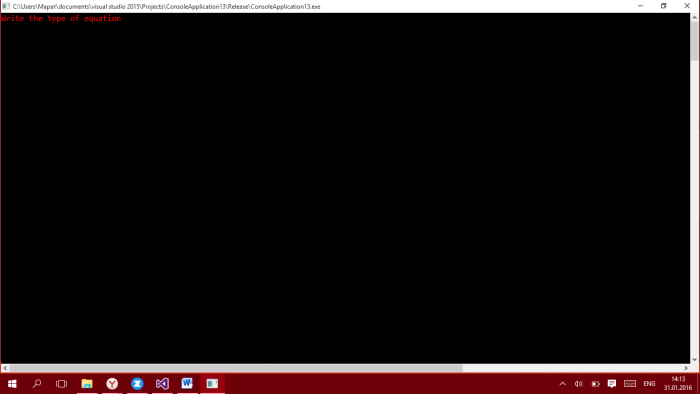This screenshot has width=700, height=394.
Task: Open the volume control in the tray
Action: click(x=579, y=384)
